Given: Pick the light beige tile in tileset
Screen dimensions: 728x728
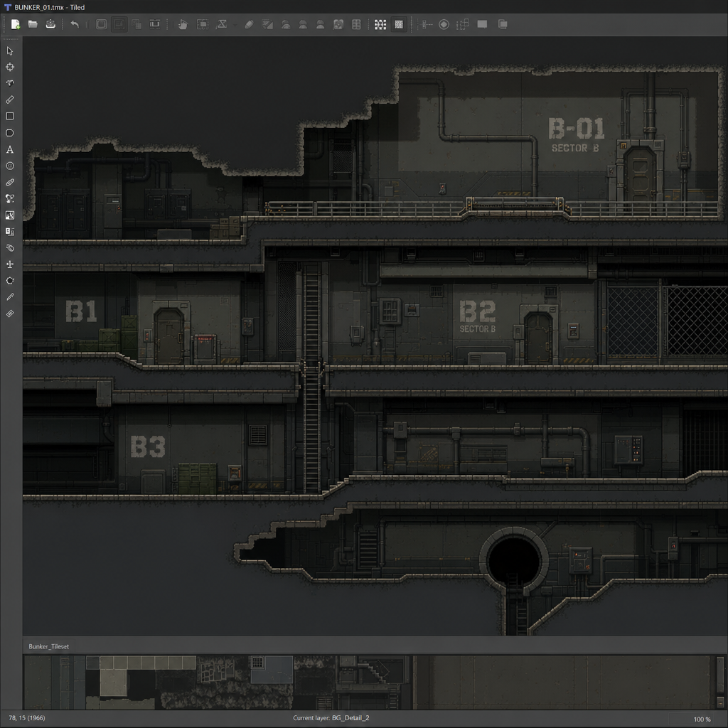Looking at the screenshot, I should 113,682.
